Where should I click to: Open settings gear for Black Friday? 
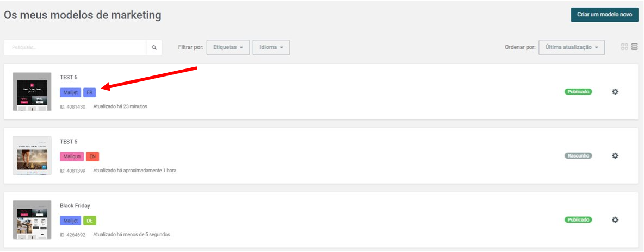pos(615,219)
